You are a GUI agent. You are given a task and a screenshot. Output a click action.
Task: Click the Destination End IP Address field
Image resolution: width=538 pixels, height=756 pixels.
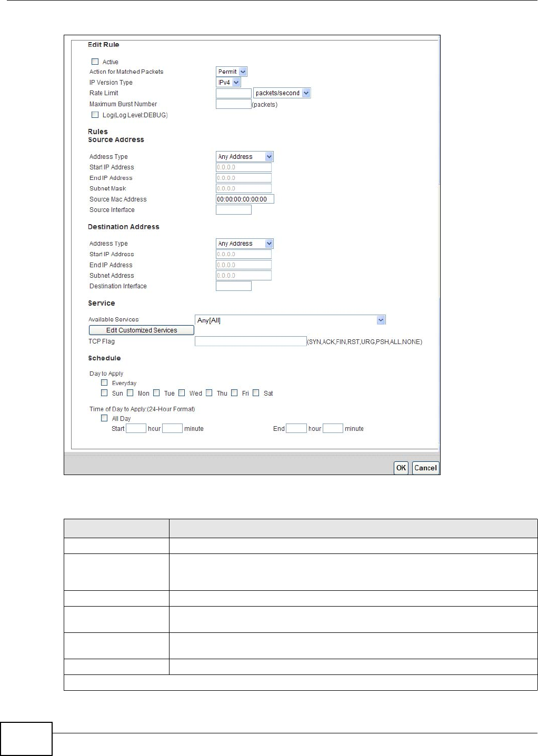244,265
